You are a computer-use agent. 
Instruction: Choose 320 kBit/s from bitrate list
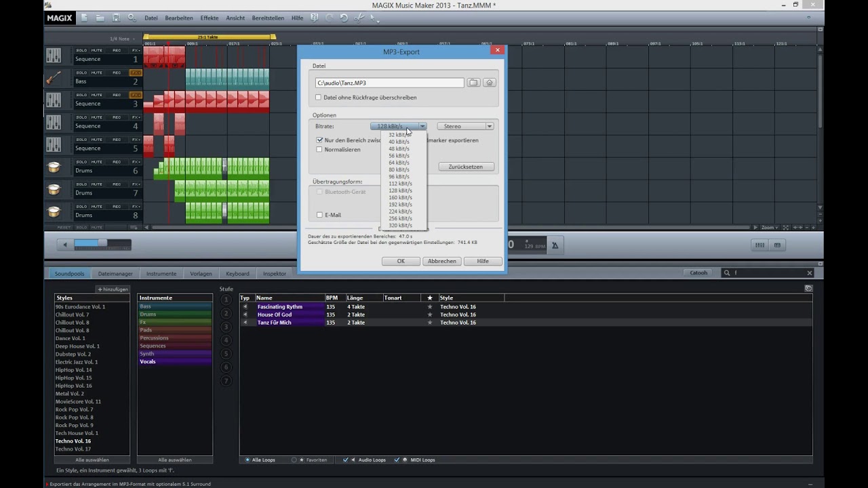click(400, 225)
